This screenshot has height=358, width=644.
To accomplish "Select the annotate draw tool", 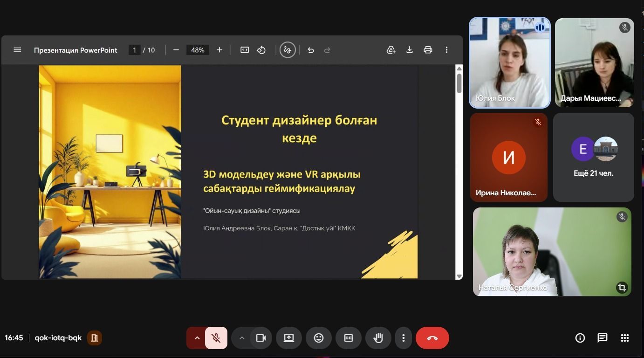I will (288, 50).
